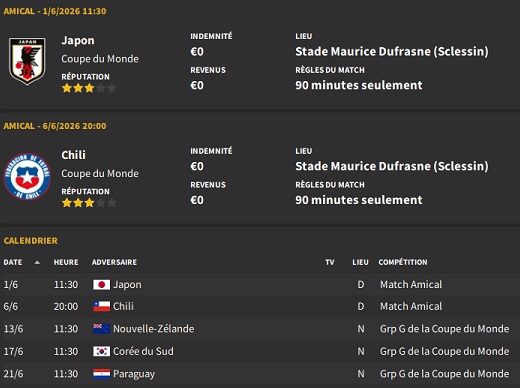Click the Chile flag in calendar
Viewport: 520px width, 388px height.
[101, 306]
